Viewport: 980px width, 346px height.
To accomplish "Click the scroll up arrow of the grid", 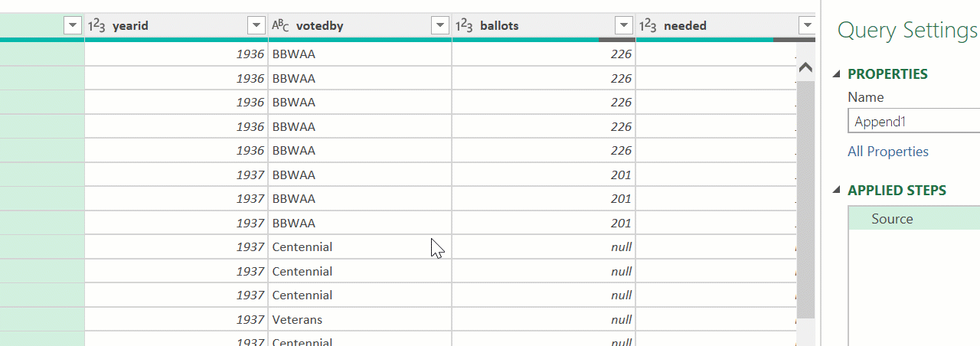I will (x=805, y=67).
